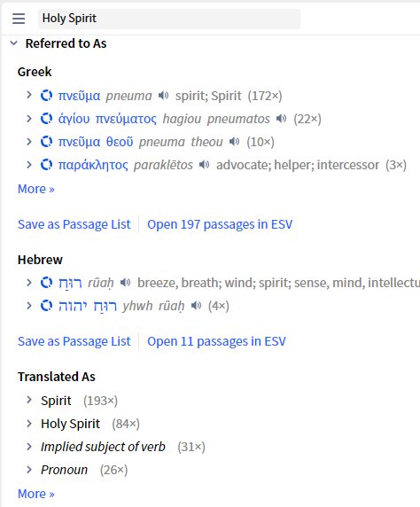Viewport: 420px width, 507px height.
Task: Click the Holy Spirit search field
Action: click(169, 19)
